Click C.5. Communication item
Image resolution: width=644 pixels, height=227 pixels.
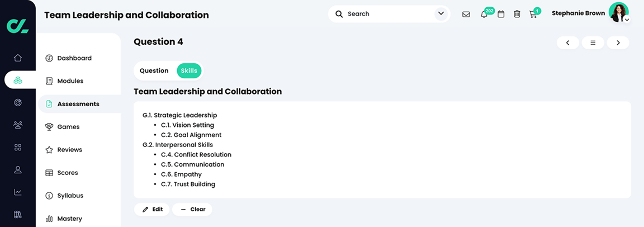tap(193, 164)
